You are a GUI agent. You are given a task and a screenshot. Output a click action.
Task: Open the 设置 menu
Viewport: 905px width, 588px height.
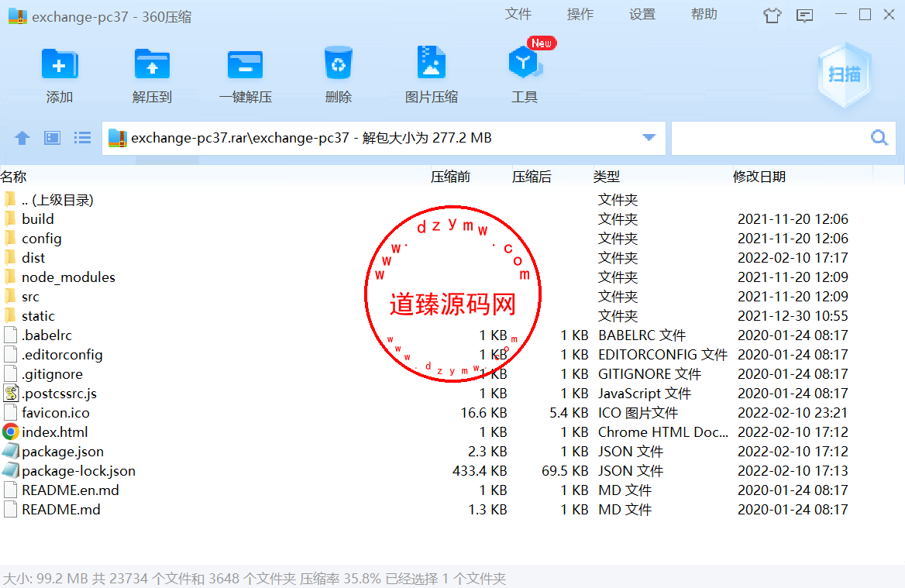[642, 15]
